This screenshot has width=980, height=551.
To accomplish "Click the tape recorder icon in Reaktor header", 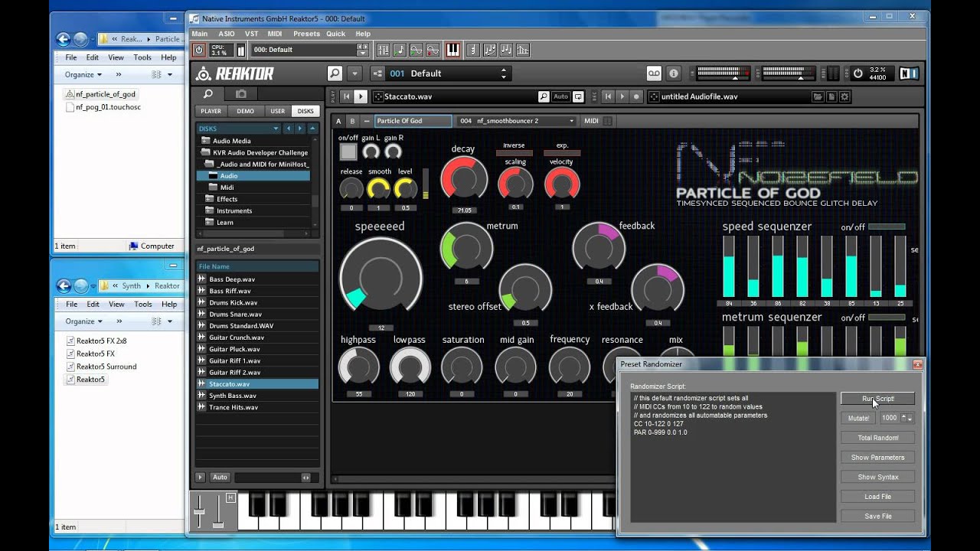I will coord(654,73).
